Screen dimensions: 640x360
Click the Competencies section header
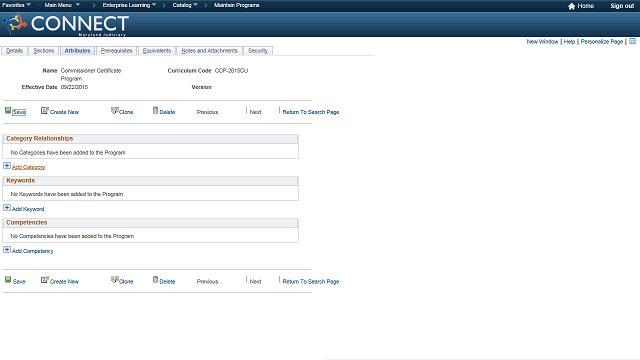click(x=150, y=223)
